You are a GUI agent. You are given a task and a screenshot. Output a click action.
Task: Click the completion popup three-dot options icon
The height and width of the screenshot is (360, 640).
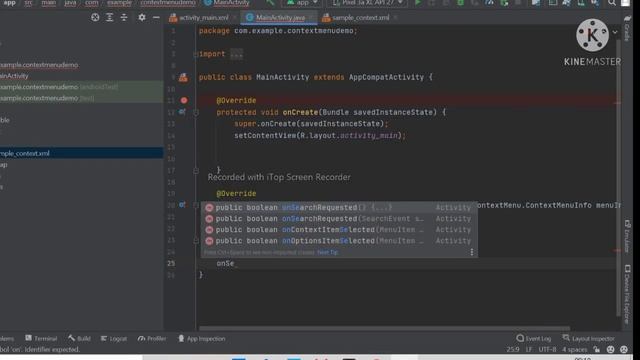pyautogui.click(x=472, y=252)
